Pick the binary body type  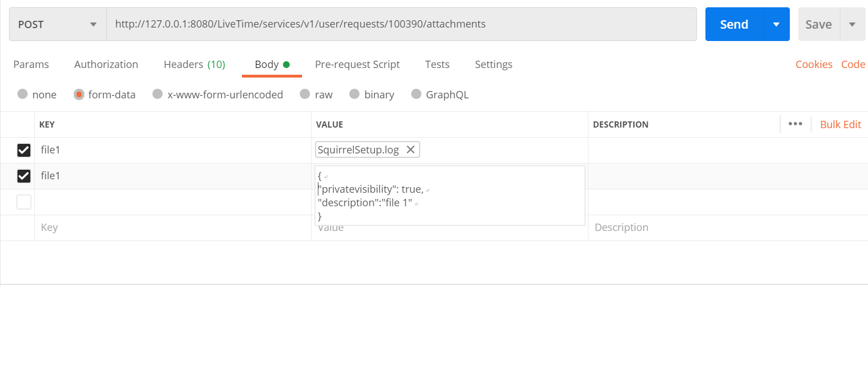pyautogui.click(x=354, y=94)
